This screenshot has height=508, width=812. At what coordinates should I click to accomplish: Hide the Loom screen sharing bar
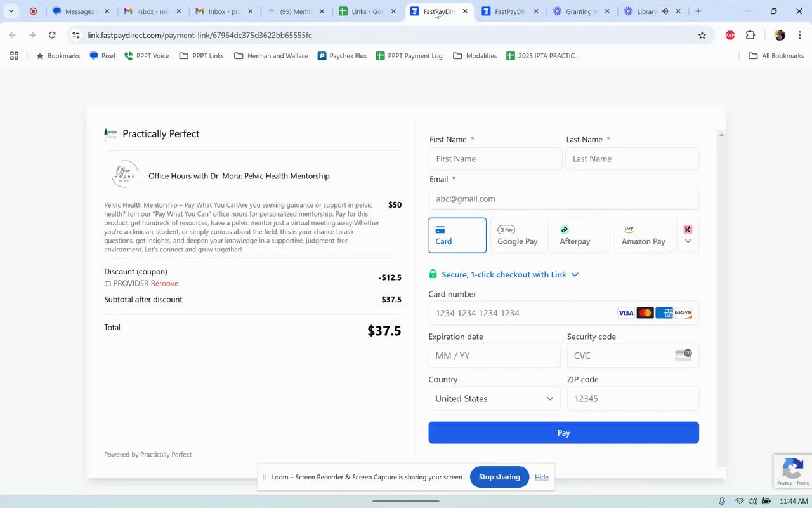[x=541, y=477]
